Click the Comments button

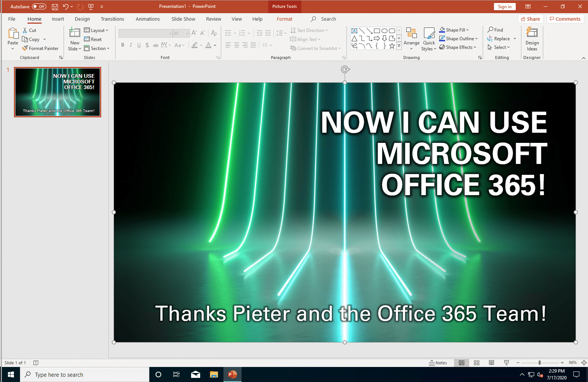tap(565, 19)
